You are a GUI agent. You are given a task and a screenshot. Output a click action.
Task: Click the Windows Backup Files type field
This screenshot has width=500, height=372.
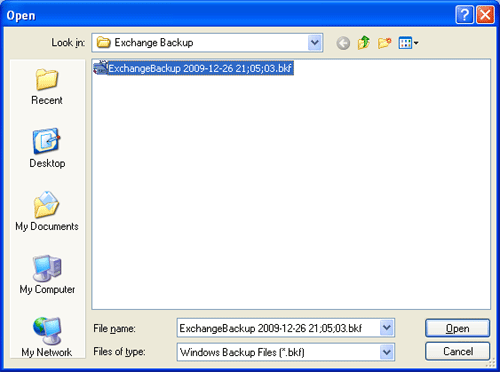click(x=279, y=352)
